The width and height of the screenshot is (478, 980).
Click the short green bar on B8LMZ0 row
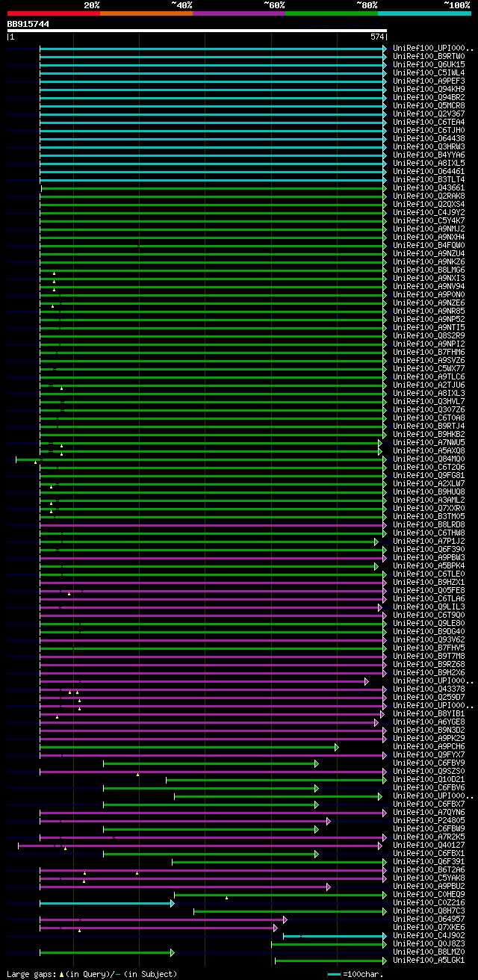tap(107, 952)
